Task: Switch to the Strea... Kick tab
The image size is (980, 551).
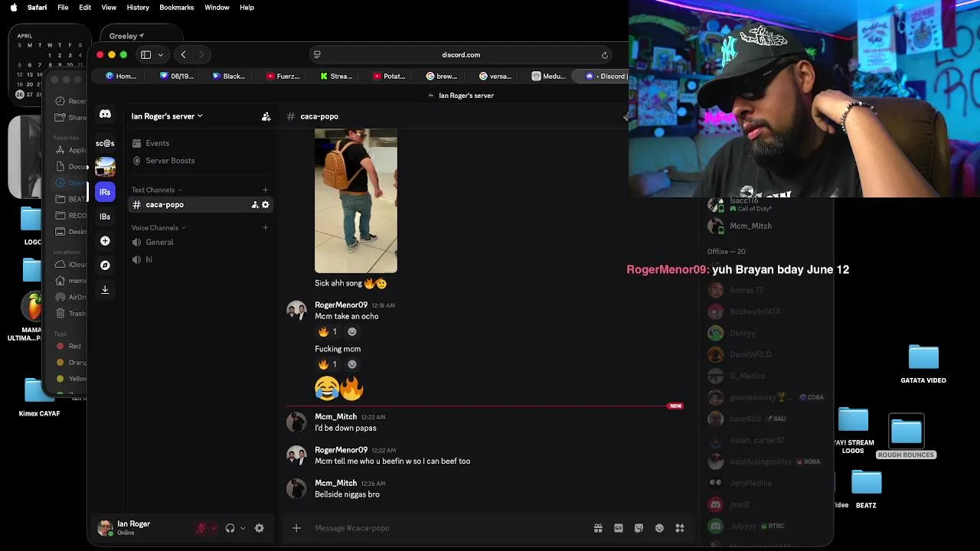Action: [x=336, y=76]
